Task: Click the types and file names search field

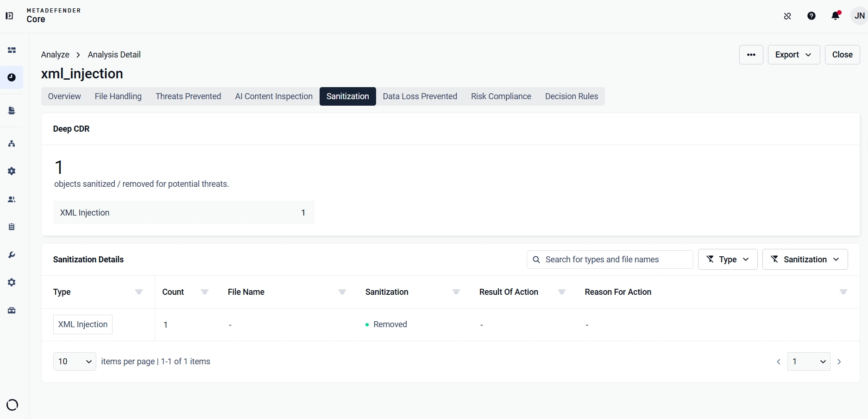Action: [x=610, y=260]
